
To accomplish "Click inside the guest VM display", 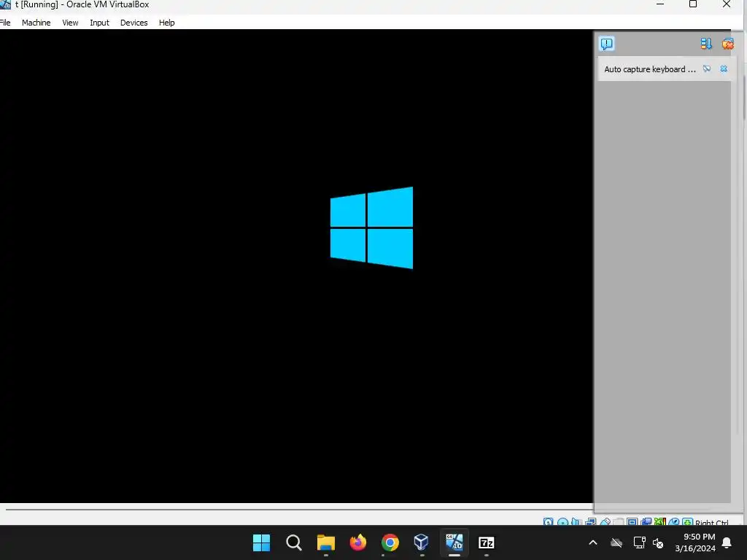I will tap(296, 265).
